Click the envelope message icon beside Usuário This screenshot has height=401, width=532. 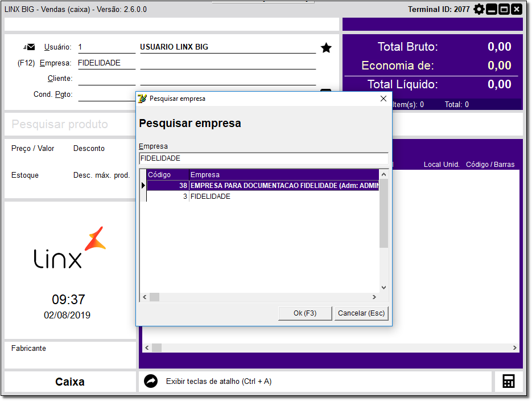tap(29, 47)
